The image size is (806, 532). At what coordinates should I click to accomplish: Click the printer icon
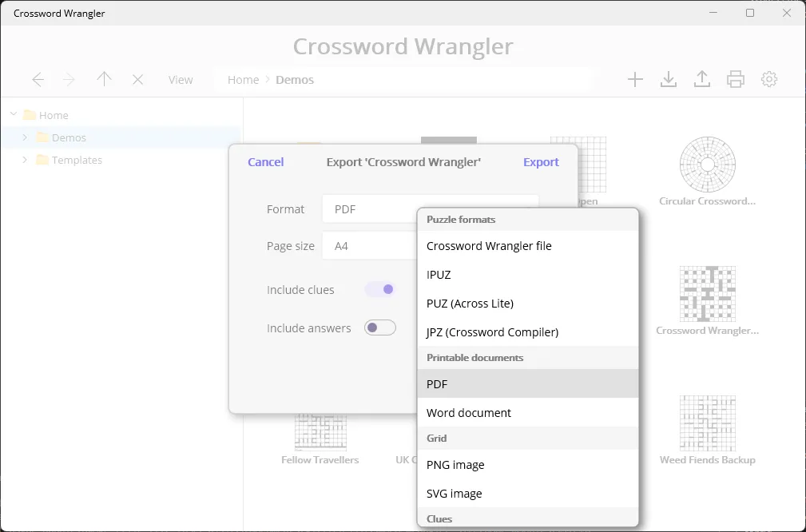[x=736, y=79]
